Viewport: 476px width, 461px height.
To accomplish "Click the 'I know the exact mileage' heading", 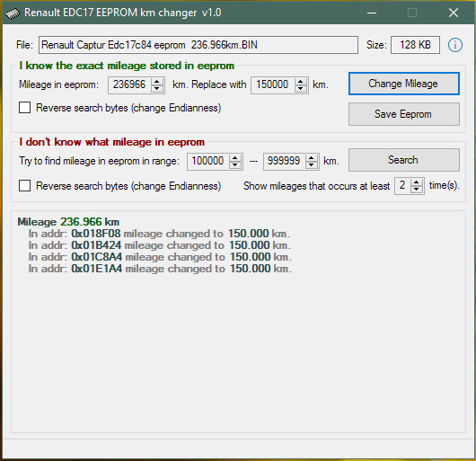I will tap(127, 66).
